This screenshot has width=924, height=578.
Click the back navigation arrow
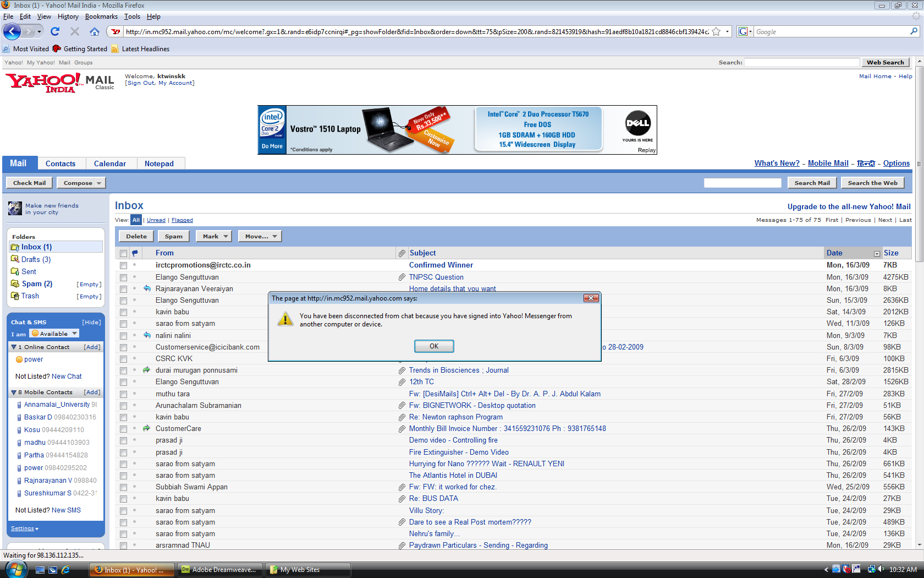[x=12, y=32]
